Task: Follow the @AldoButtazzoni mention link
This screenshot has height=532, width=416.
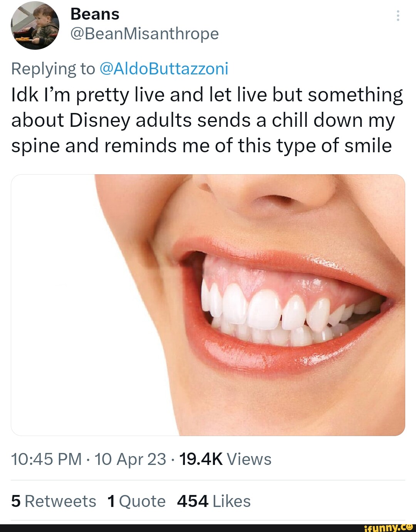Action: (x=164, y=69)
